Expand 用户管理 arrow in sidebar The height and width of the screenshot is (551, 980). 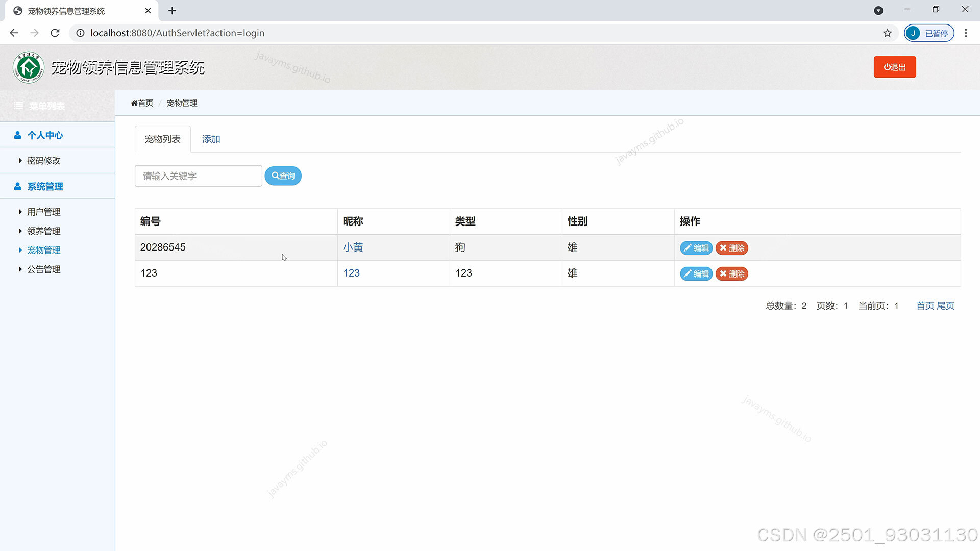click(x=20, y=212)
